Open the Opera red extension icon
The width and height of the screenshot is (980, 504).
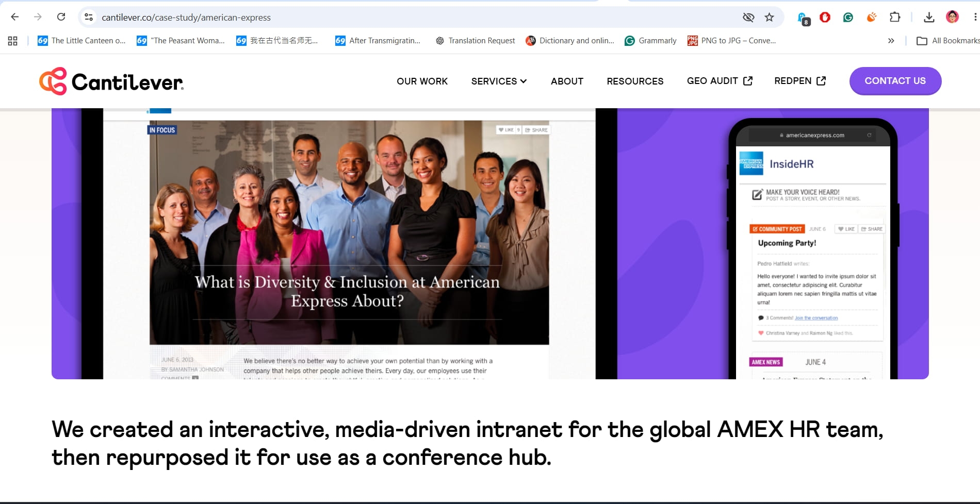pyautogui.click(x=825, y=17)
